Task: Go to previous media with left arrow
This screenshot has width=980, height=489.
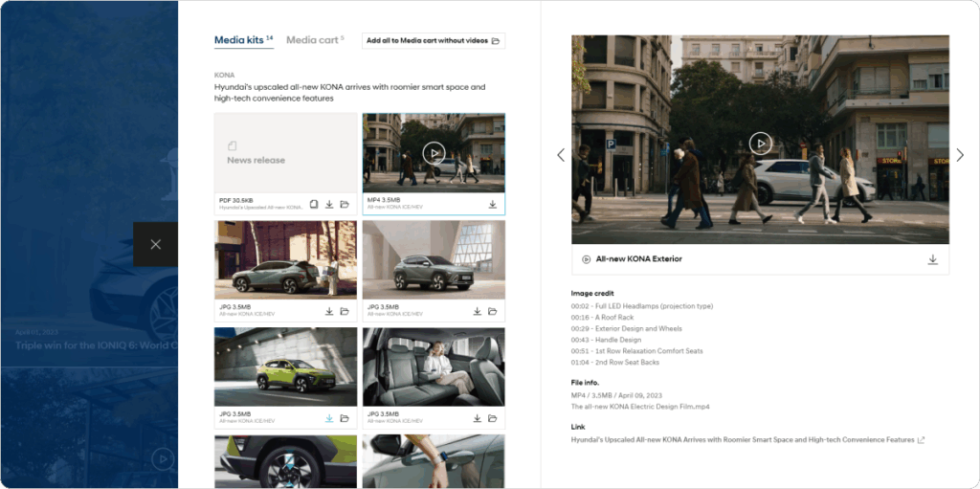Action: coord(561,155)
